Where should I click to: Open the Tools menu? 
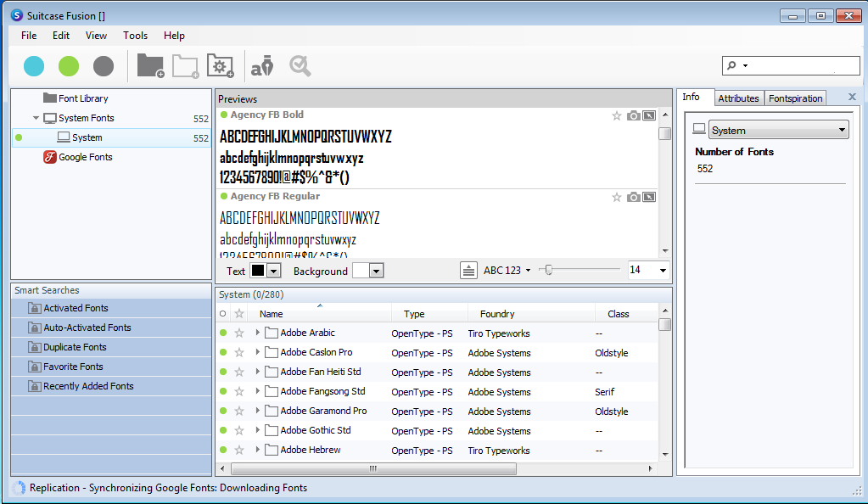point(135,36)
